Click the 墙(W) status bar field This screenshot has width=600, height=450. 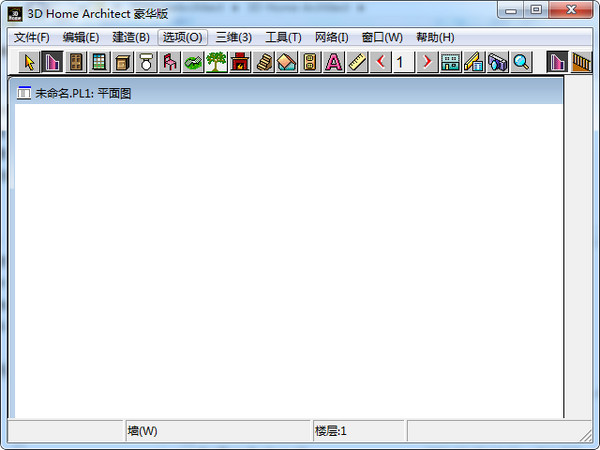(218, 431)
